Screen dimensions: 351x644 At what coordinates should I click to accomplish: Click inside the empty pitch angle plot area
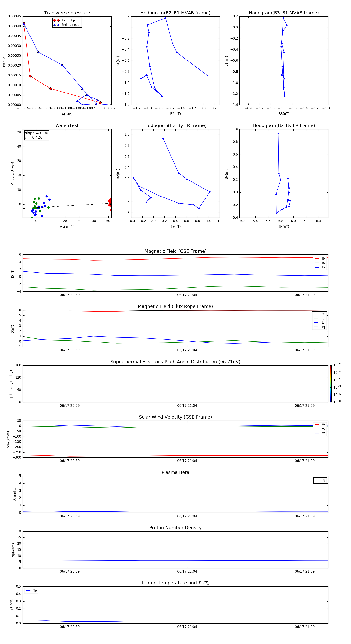coord(175,383)
